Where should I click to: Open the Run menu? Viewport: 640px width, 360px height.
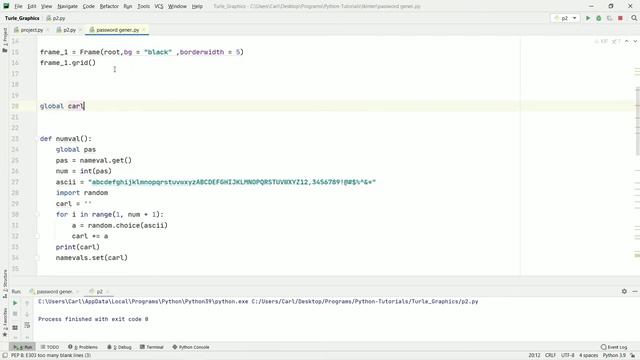pos(128,6)
